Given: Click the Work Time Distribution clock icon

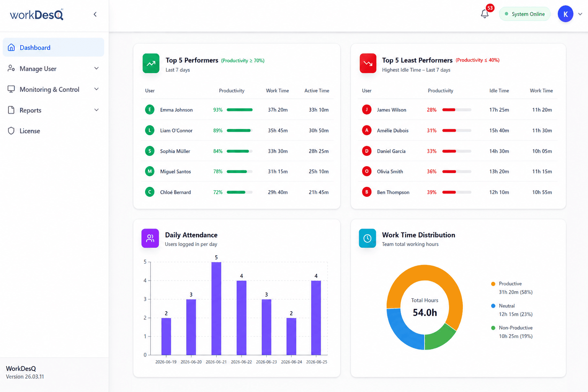Looking at the screenshot, I should pyautogui.click(x=367, y=238).
